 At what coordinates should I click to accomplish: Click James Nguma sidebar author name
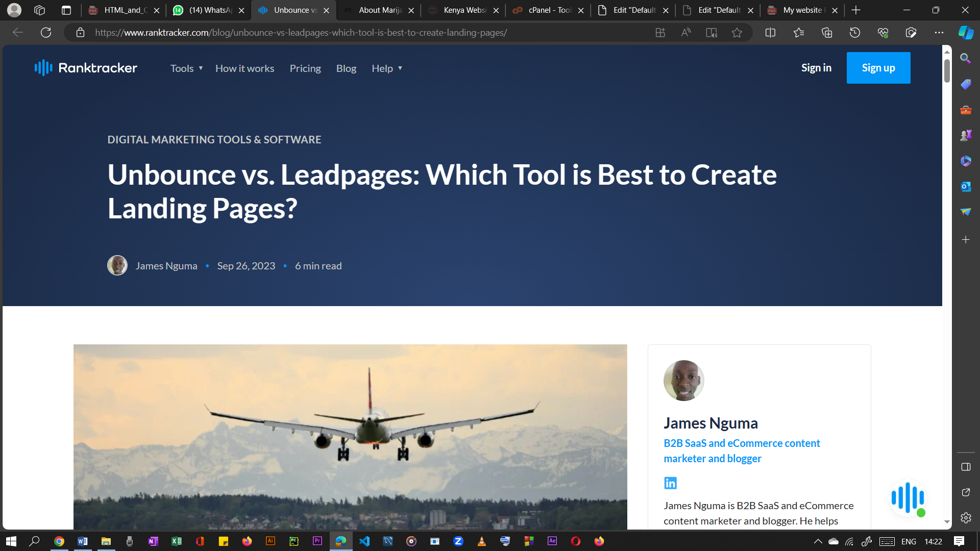710,423
